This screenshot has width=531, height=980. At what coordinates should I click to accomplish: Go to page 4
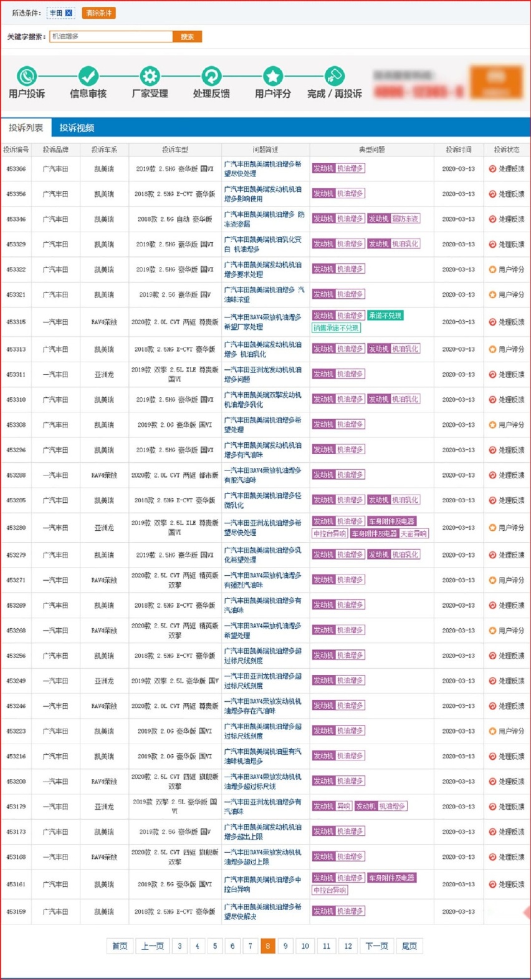coord(197,946)
